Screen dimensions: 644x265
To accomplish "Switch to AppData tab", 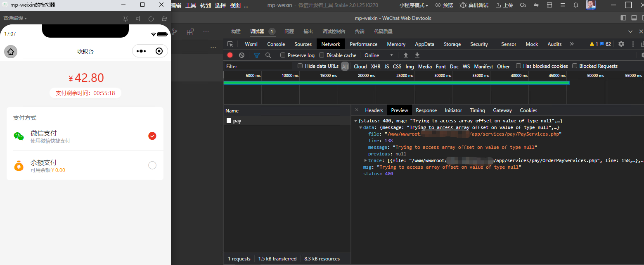I will point(425,44).
